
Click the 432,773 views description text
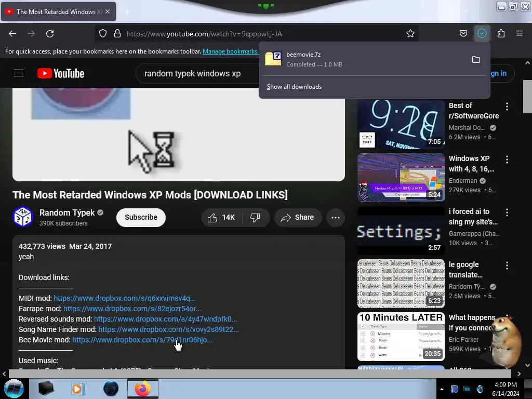click(42, 246)
